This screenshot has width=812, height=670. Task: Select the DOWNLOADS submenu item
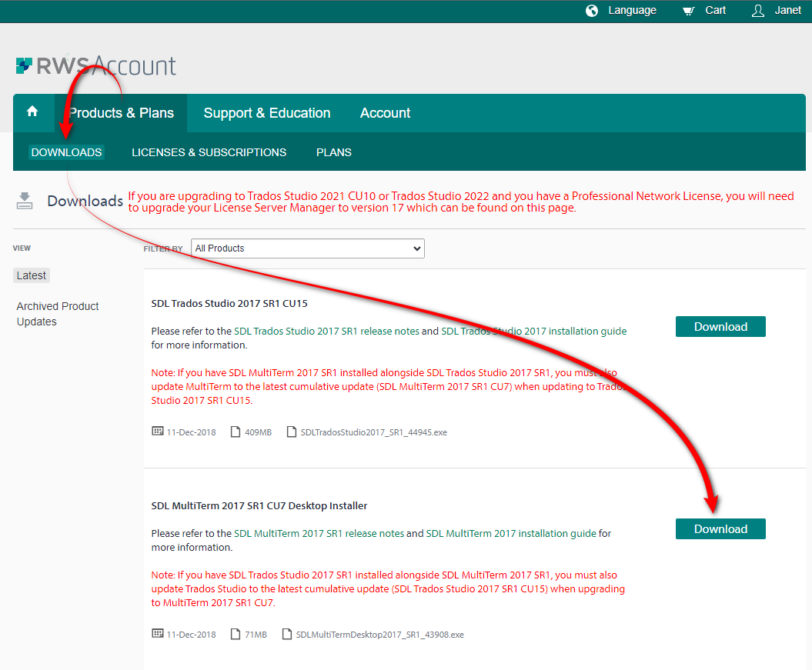click(66, 152)
